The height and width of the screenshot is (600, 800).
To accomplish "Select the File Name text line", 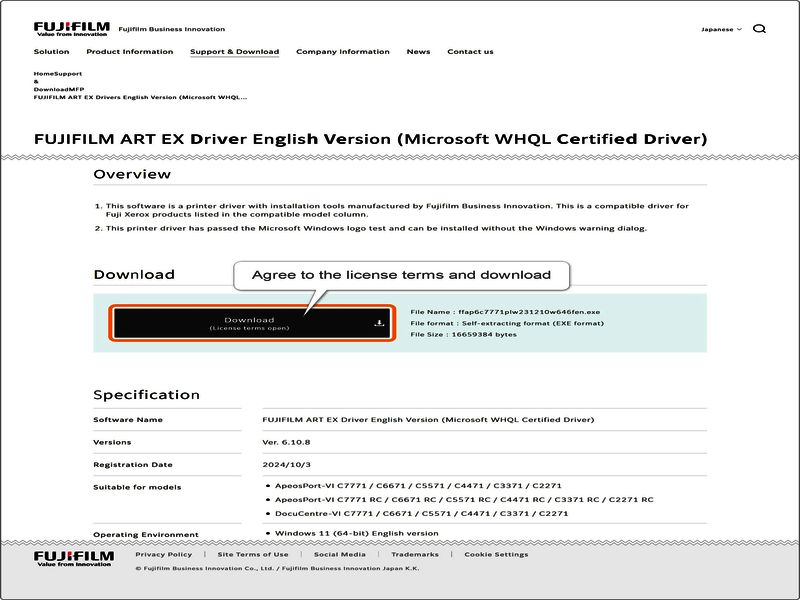I will tap(505, 312).
